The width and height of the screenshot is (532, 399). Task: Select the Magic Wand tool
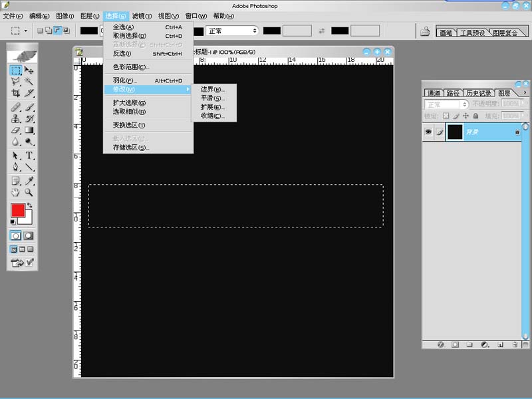[29, 81]
